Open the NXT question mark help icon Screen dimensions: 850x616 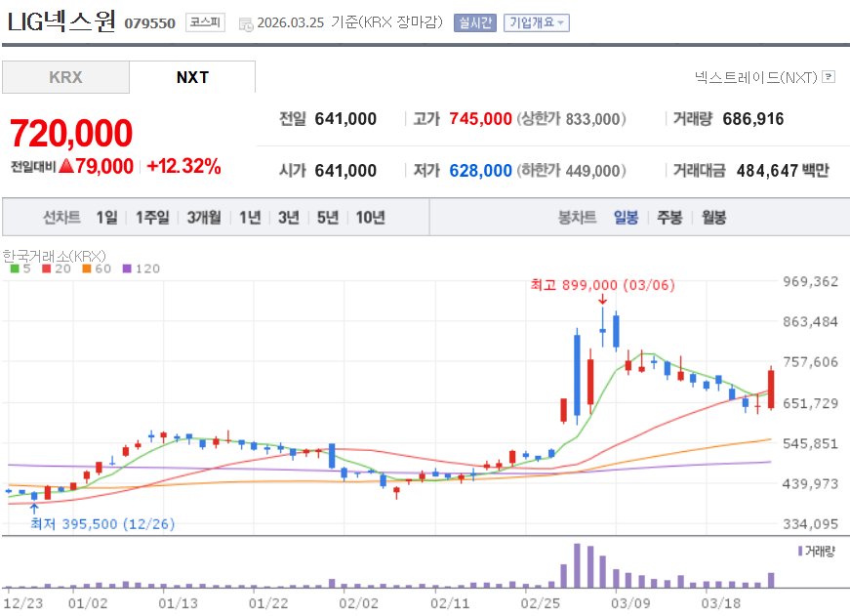(x=830, y=77)
